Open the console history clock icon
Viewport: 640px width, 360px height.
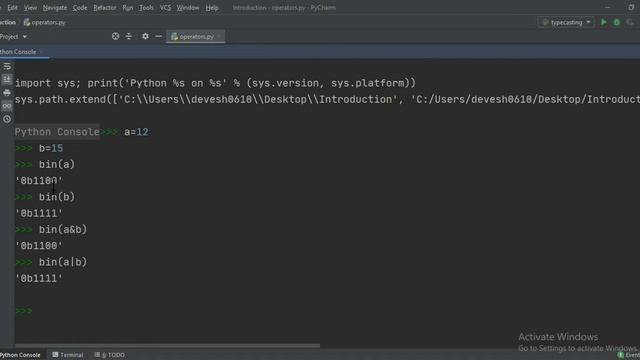[7, 119]
